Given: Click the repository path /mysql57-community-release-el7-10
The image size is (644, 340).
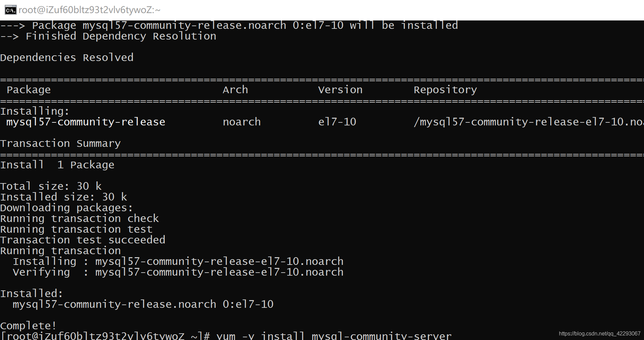Looking at the screenshot, I should point(528,122).
